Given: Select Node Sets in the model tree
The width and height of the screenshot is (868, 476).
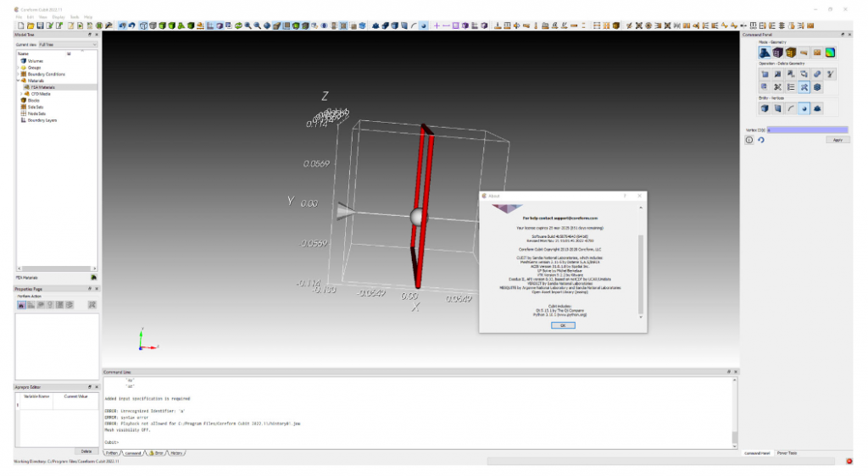Looking at the screenshot, I should 36,113.
